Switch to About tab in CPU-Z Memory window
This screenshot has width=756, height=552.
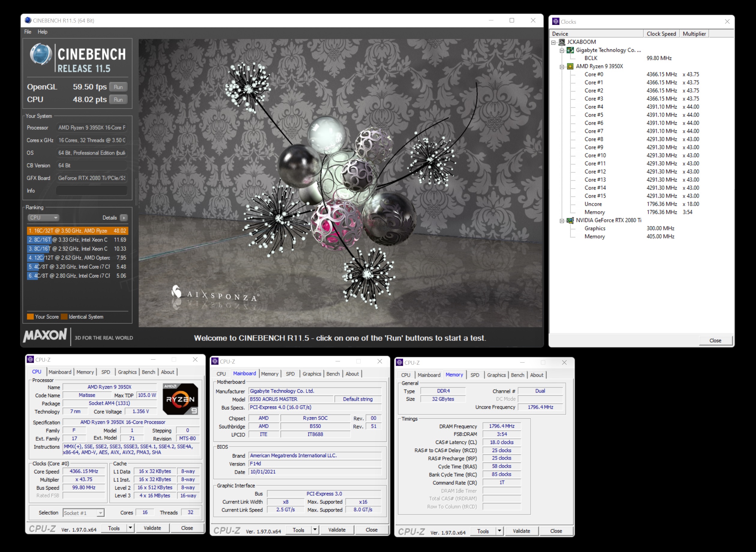pos(537,375)
